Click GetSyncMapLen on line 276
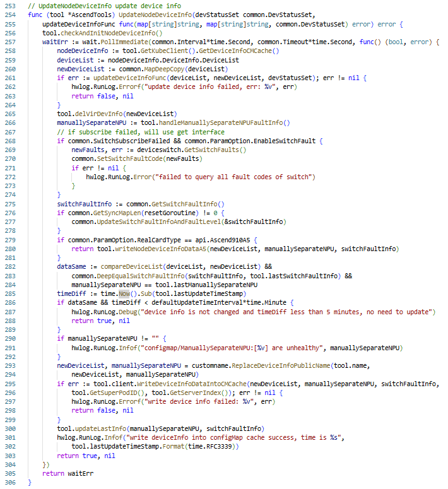 [x=117, y=213]
